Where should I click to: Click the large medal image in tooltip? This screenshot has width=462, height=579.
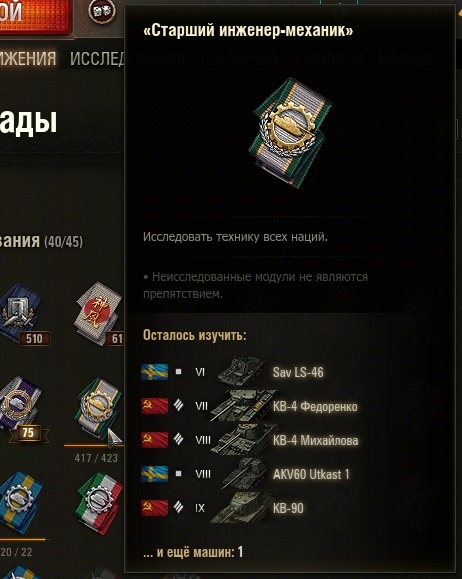coord(290,132)
